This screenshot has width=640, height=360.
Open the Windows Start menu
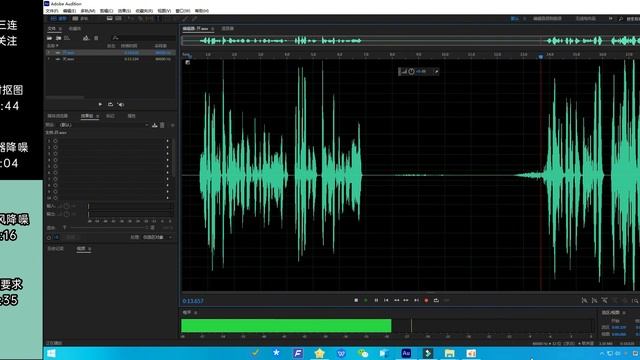pyautogui.click(x=51, y=353)
